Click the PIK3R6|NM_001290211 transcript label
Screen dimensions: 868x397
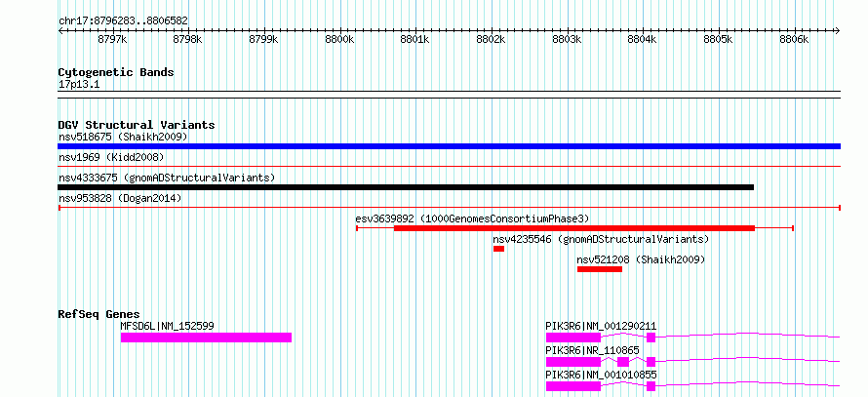pos(601,326)
